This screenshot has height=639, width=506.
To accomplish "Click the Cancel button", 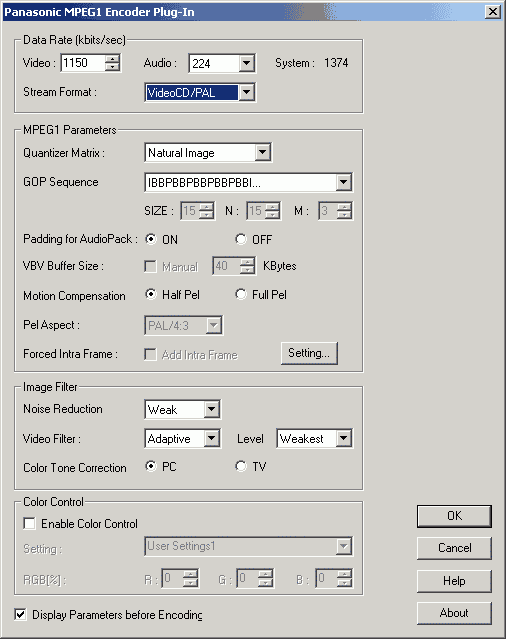I will pyautogui.click(x=454, y=548).
